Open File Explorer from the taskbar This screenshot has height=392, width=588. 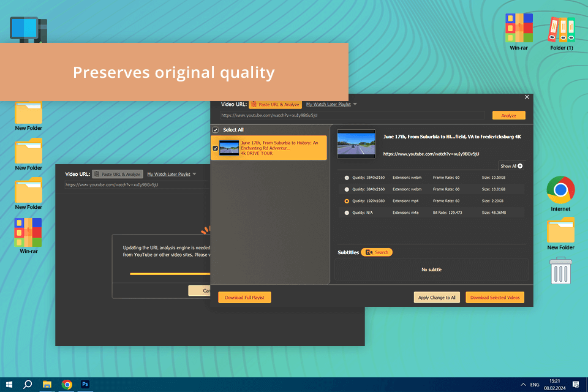click(x=47, y=385)
